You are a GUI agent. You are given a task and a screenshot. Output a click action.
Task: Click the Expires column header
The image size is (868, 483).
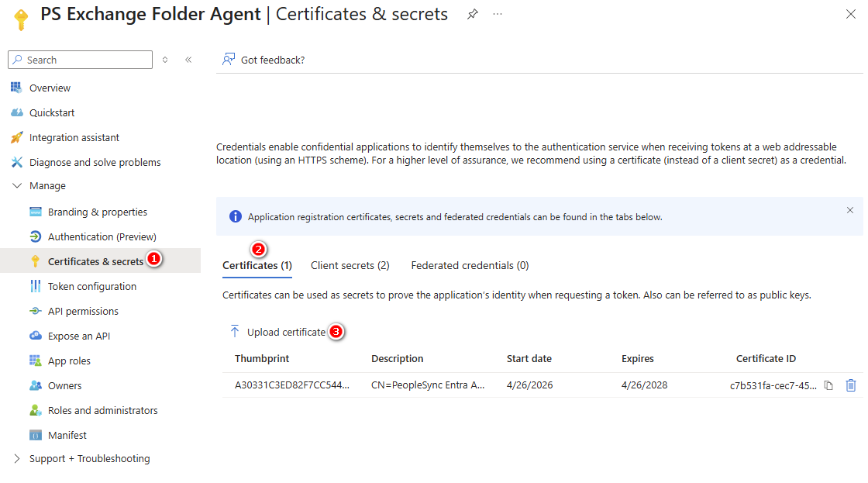pos(638,359)
